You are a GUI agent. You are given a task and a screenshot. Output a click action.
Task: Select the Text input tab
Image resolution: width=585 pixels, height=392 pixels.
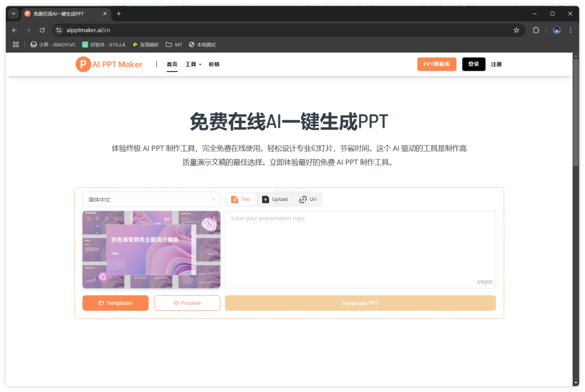tap(240, 199)
